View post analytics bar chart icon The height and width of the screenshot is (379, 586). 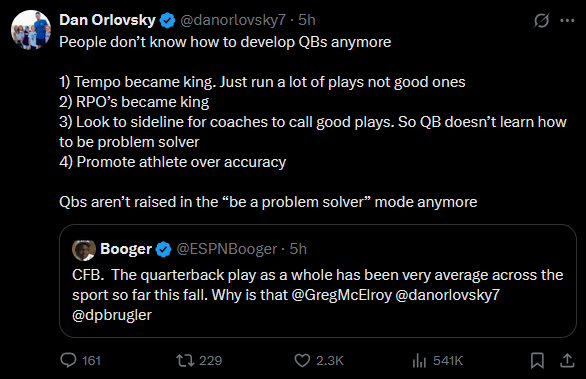click(x=419, y=360)
